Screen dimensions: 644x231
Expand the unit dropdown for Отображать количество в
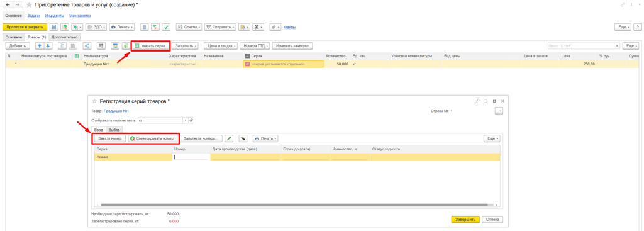pos(186,120)
